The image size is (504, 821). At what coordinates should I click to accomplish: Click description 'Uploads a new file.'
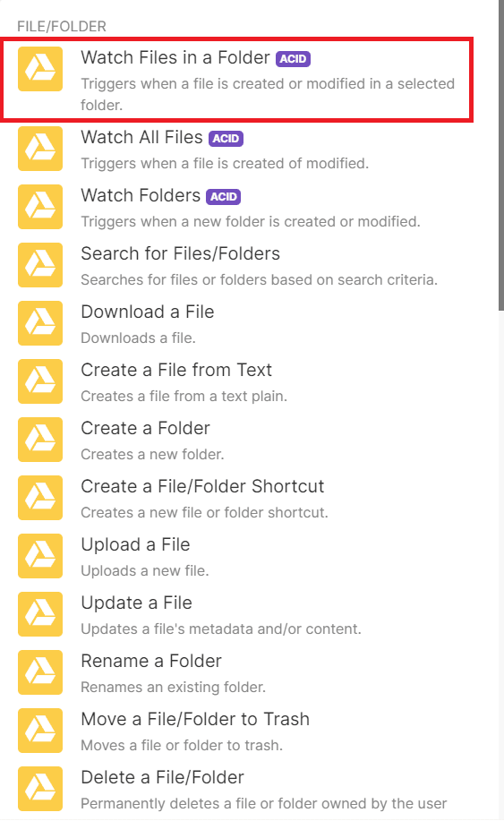(144, 570)
